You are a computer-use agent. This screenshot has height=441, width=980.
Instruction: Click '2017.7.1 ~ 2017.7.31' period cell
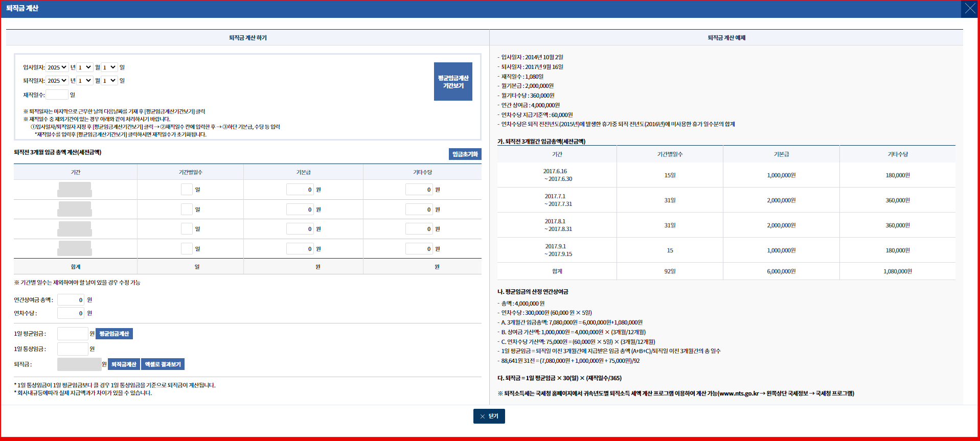pyautogui.click(x=557, y=200)
